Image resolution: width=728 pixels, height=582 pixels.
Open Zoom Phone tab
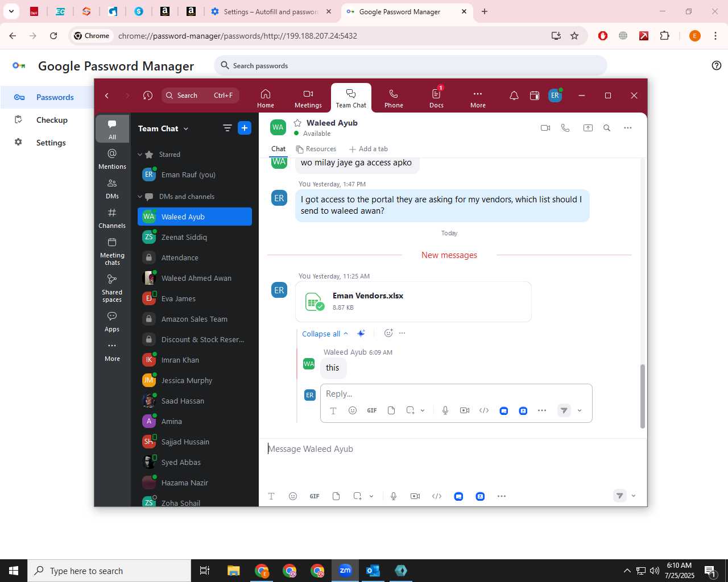click(x=394, y=98)
